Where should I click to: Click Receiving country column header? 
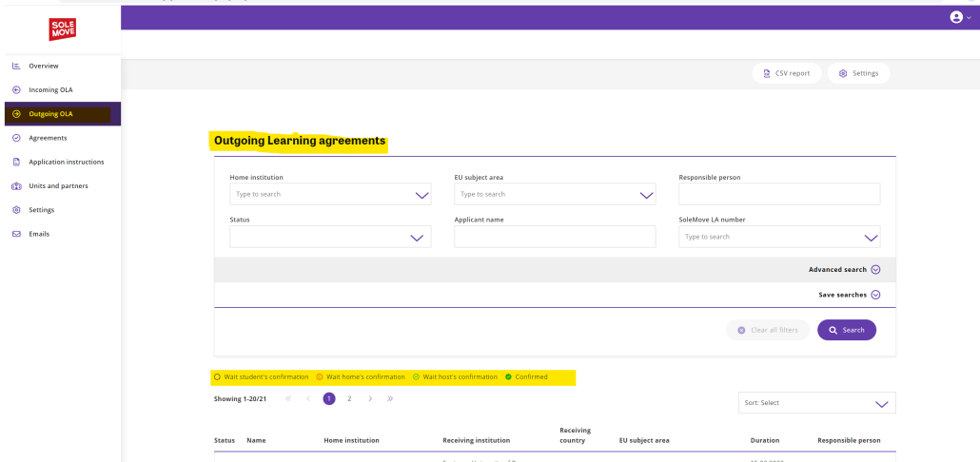pos(576,435)
